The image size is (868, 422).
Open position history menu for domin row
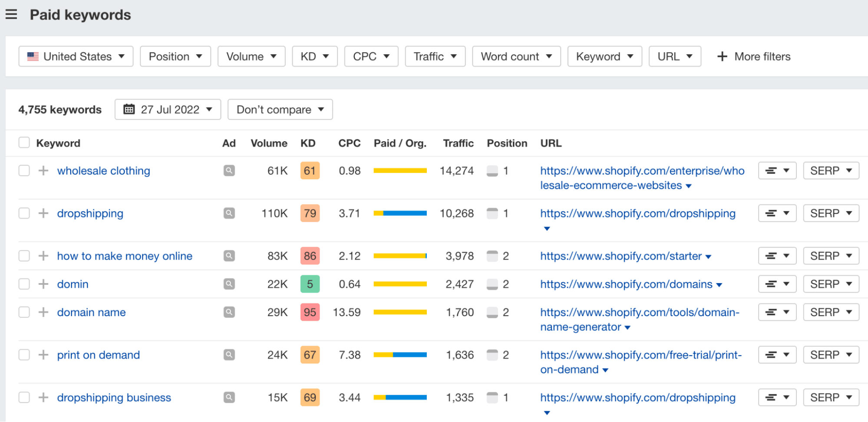pyautogui.click(x=777, y=284)
